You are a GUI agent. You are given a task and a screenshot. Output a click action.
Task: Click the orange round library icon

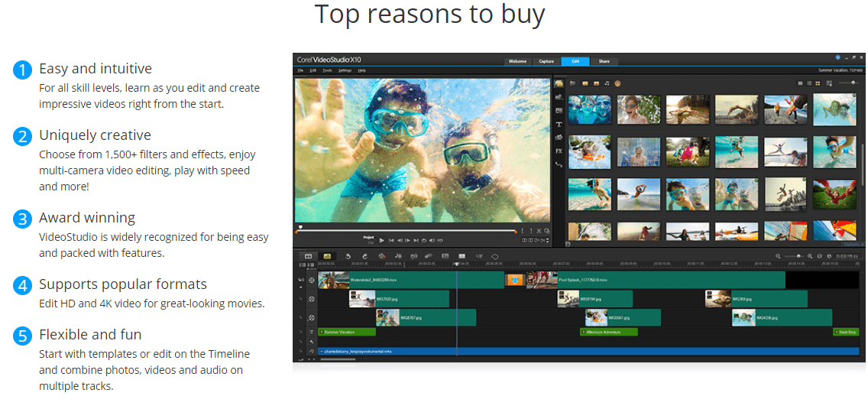pos(617,83)
